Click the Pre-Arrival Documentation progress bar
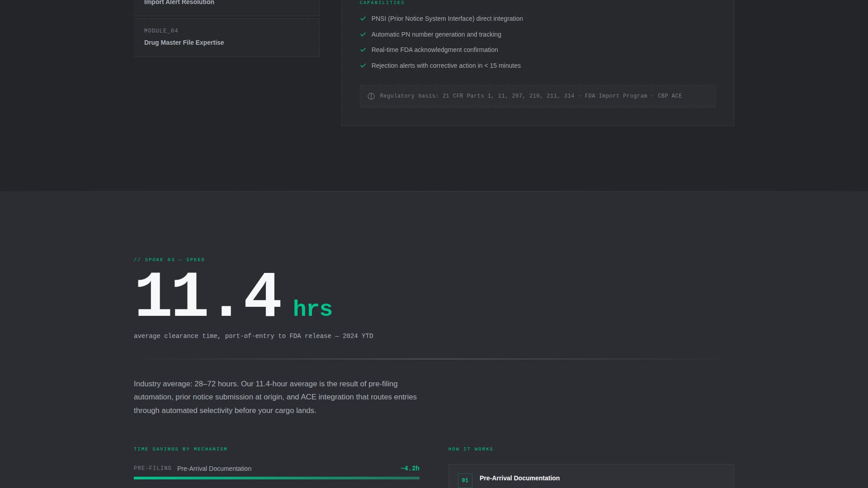868x488 pixels. coord(277,478)
